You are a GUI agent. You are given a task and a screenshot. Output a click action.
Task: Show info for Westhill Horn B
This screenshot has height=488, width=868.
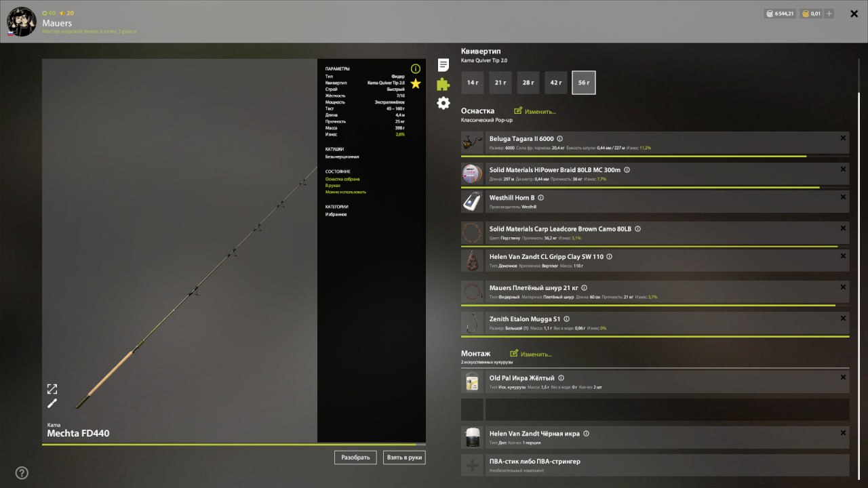click(x=540, y=198)
